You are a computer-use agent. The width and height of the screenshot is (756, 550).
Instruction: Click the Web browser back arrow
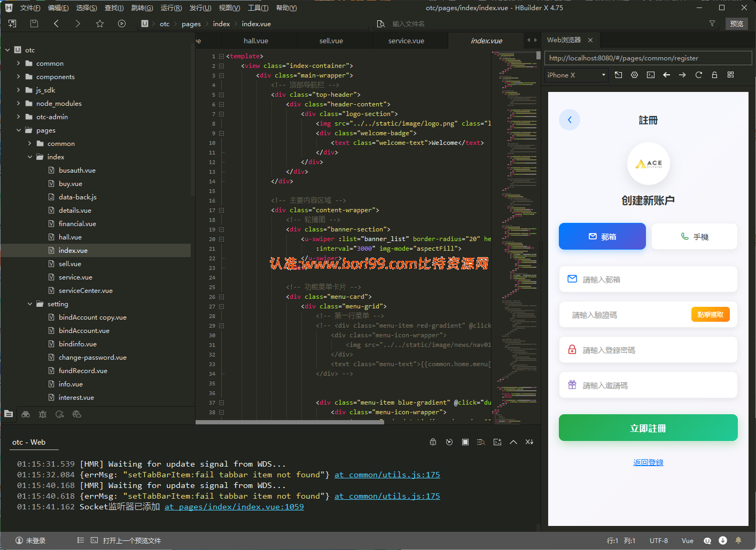[667, 75]
